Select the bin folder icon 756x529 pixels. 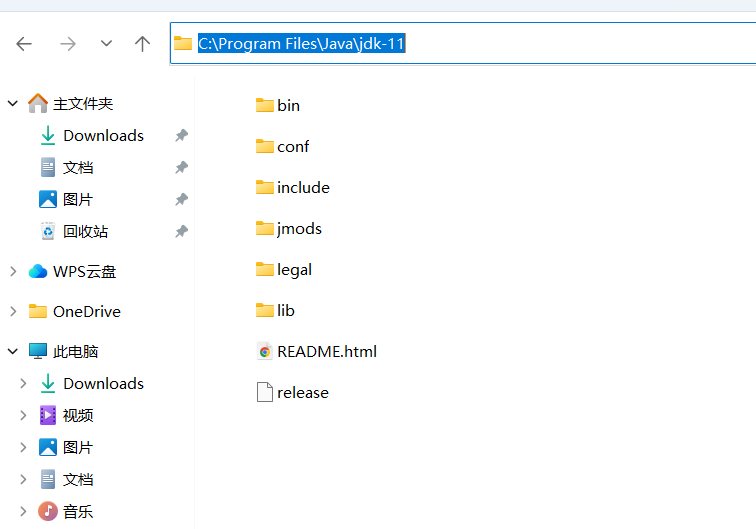[x=265, y=105]
